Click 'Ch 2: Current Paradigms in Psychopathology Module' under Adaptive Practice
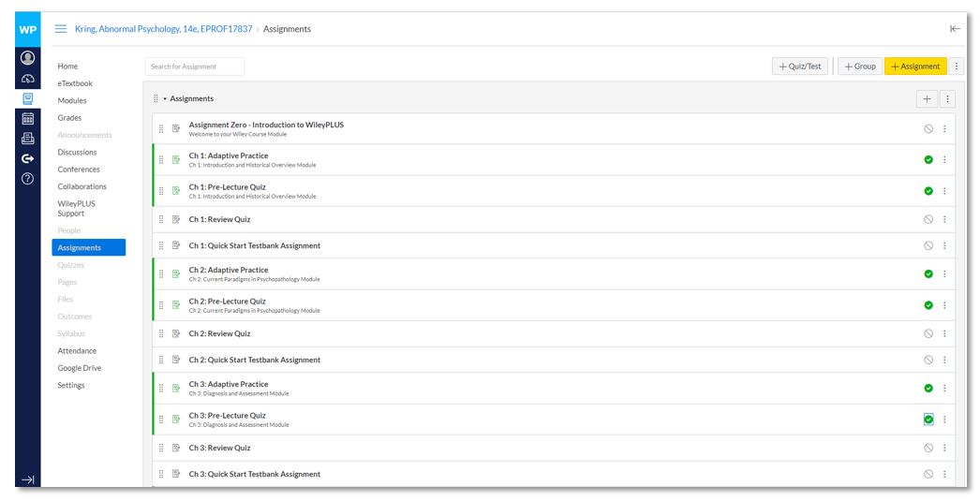 (255, 279)
